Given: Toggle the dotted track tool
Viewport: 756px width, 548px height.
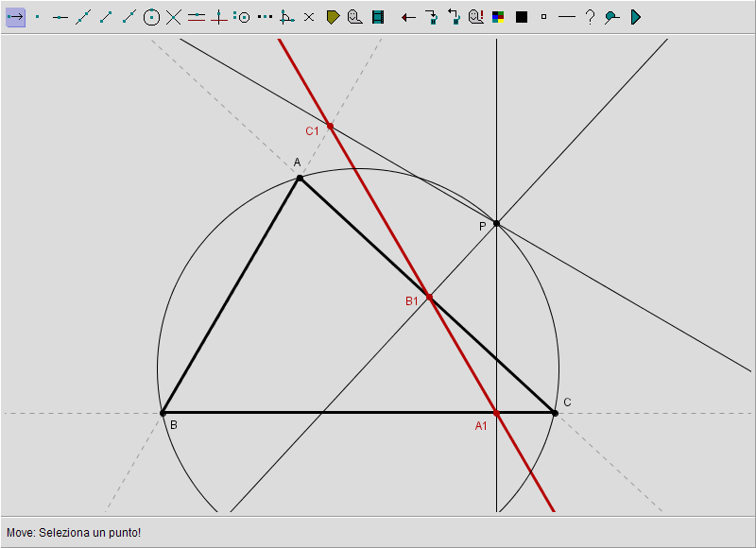Looking at the screenshot, I should (x=265, y=17).
